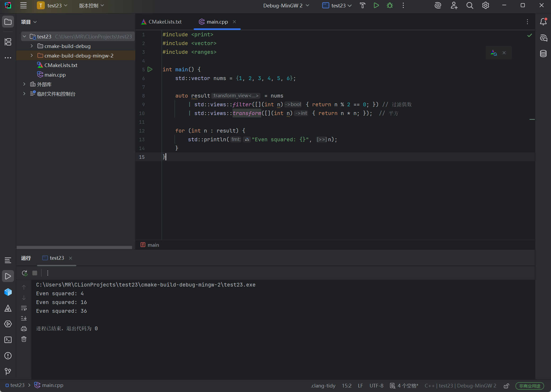Expand the cmake-build-debug-mingw-2 folder
551x392 pixels.
tap(32, 55)
